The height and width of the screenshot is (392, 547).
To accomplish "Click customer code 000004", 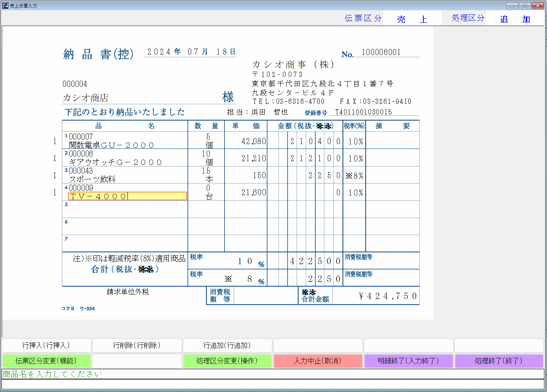I will [75, 84].
